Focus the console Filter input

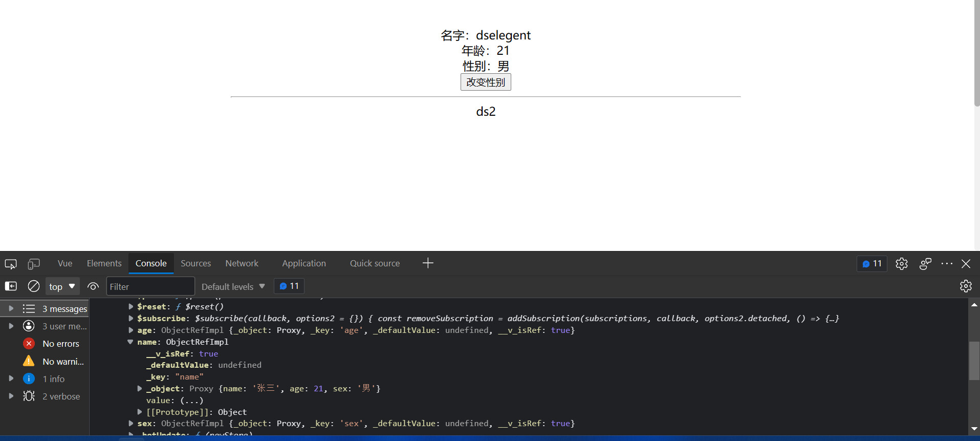[x=150, y=286]
